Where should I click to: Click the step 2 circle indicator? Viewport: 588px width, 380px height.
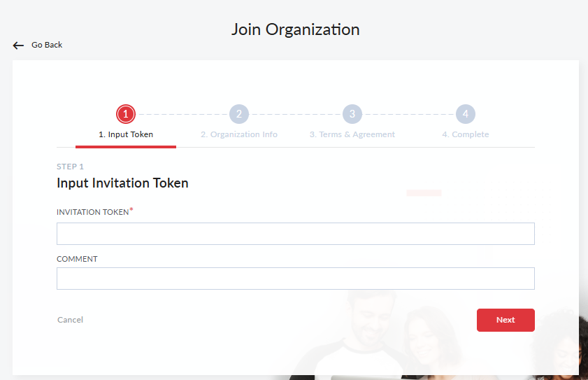point(239,114)
